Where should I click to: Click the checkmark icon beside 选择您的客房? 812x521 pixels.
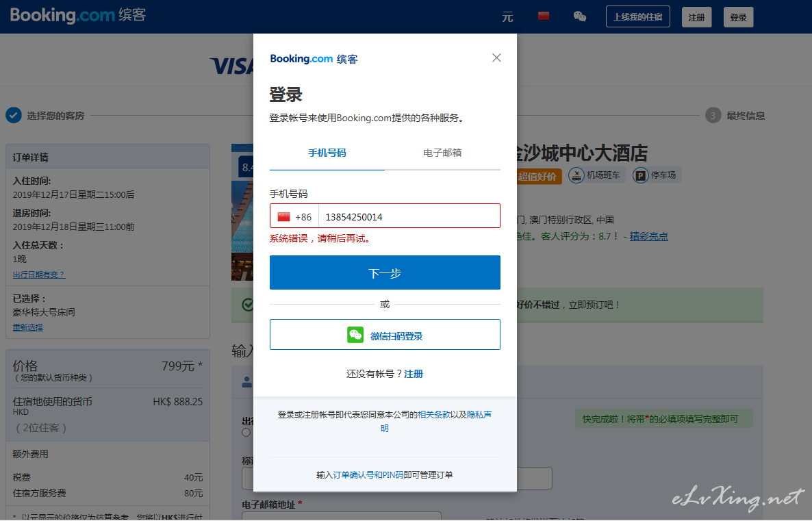click(x=14, y=116)
